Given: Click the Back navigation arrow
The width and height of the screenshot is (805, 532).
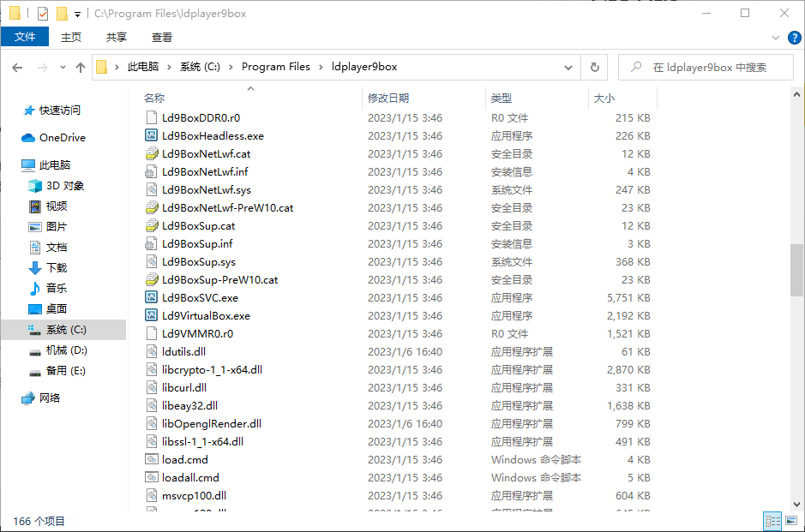Looking at the screenshot, I should click(17, 67).
